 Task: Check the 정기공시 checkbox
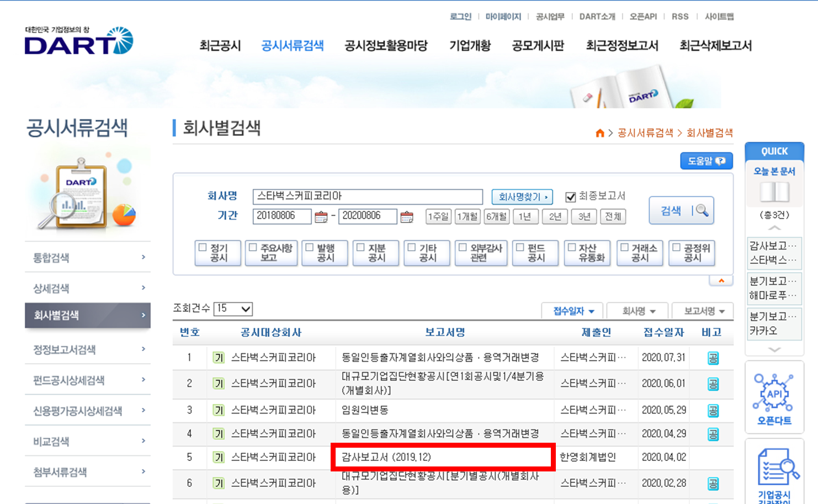pos(203,247)
